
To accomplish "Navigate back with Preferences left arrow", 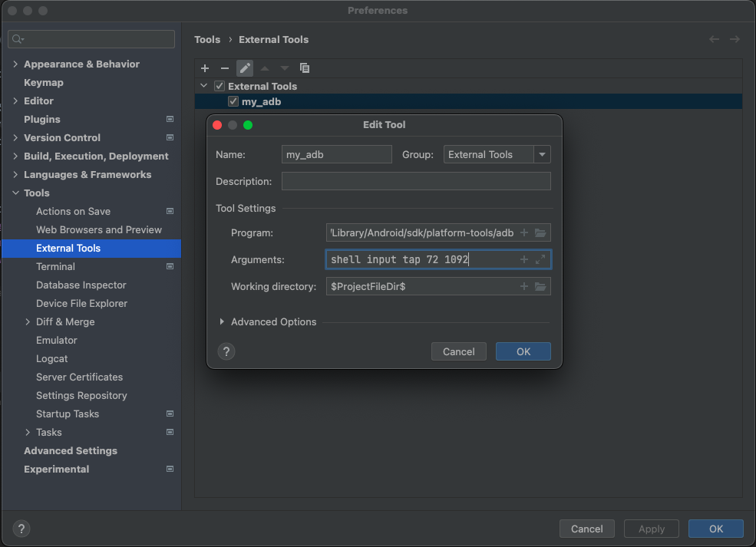I will tap(714, 39).
